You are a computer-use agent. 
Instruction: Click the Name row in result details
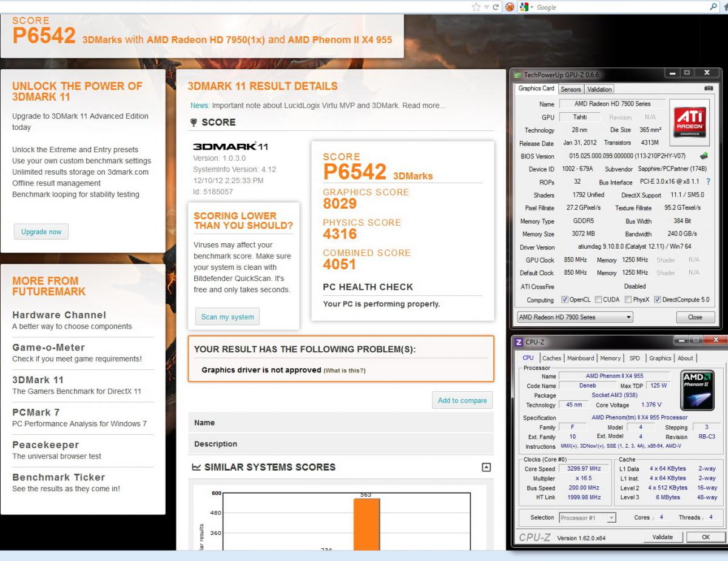(x=340, y=423)
